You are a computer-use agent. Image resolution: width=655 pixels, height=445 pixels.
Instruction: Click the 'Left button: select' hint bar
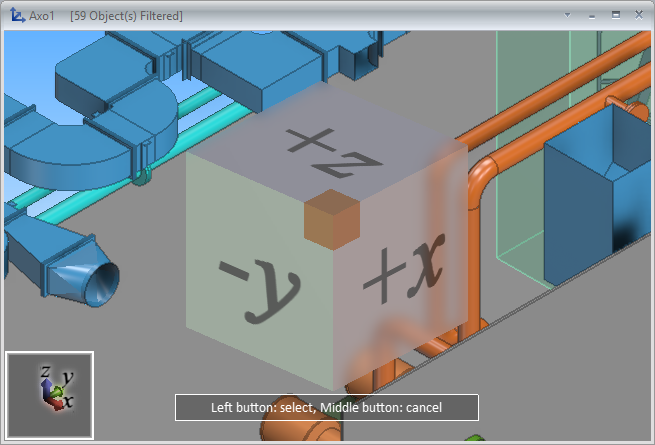point(326,408)
